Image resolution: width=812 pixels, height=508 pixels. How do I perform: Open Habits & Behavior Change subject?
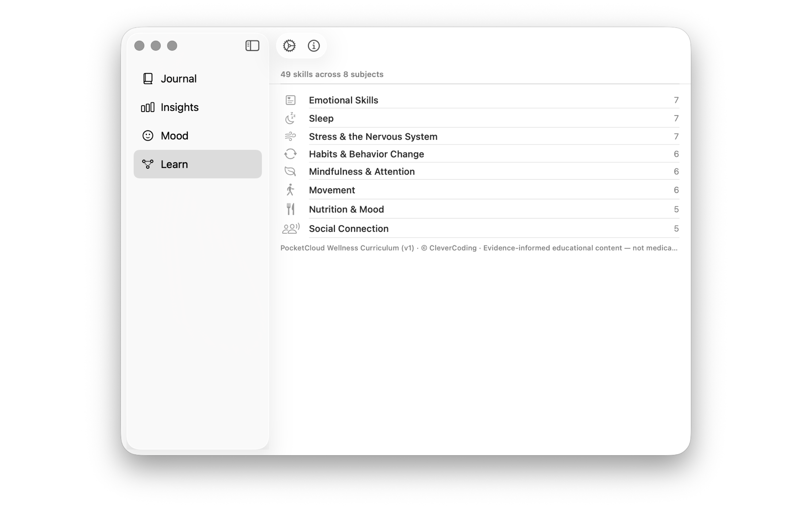480,154
